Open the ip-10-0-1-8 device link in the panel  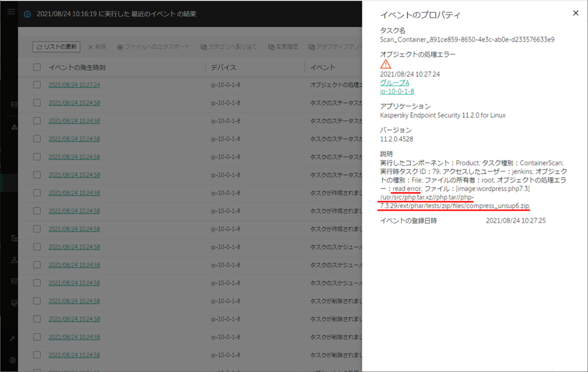(x=397, y=91)
